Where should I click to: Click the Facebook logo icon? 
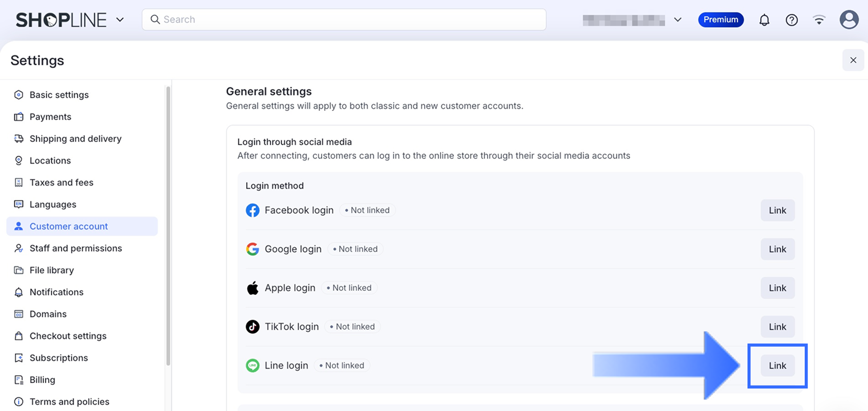[252, 210]
